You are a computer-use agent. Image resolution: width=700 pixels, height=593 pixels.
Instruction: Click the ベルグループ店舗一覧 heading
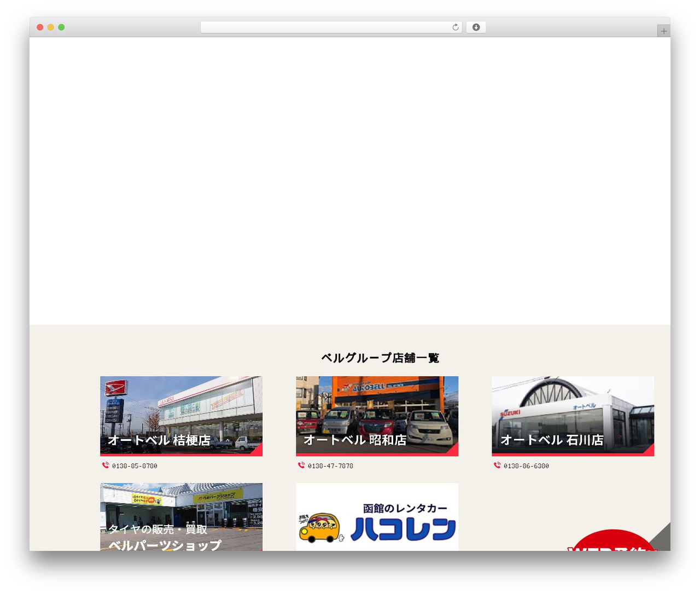point(380,358)
